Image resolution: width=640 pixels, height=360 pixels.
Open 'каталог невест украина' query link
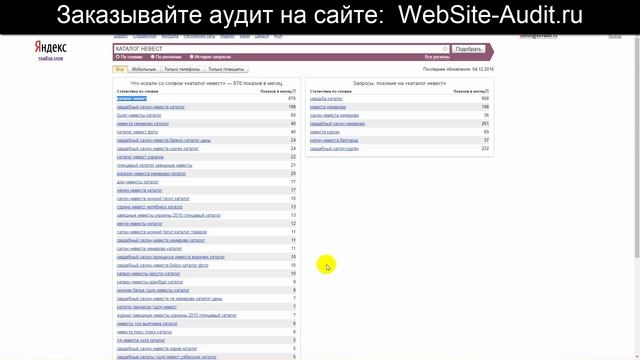140,157
